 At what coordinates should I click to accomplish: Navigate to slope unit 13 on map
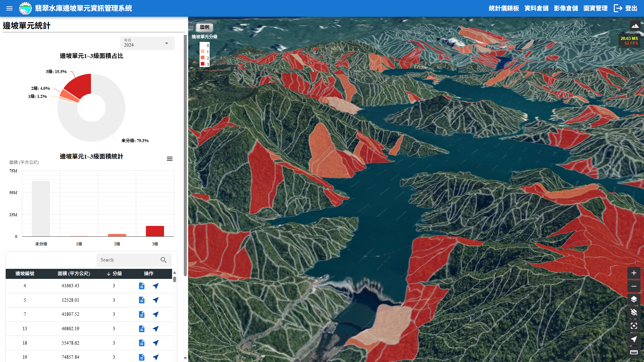(156, 329)
